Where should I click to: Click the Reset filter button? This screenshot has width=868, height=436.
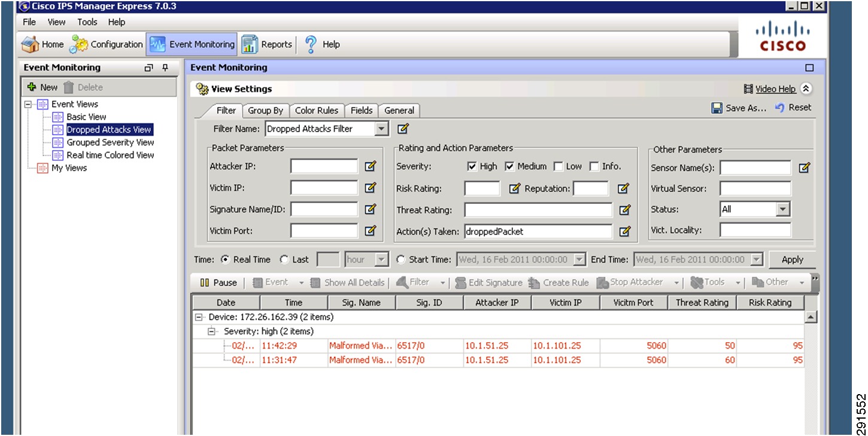click(x=793, y=108)
